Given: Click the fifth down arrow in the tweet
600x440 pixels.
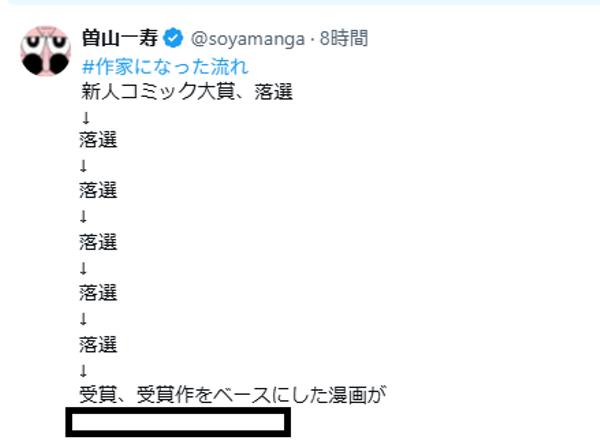Looking at the screenshot, I should click(84, 319).
